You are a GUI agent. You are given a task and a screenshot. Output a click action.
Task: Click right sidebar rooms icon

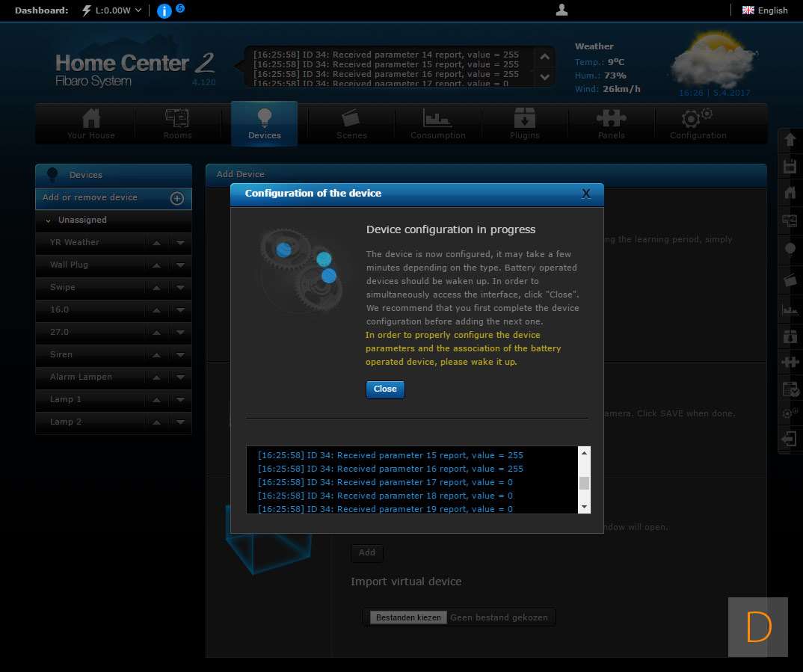click(790, 221)
